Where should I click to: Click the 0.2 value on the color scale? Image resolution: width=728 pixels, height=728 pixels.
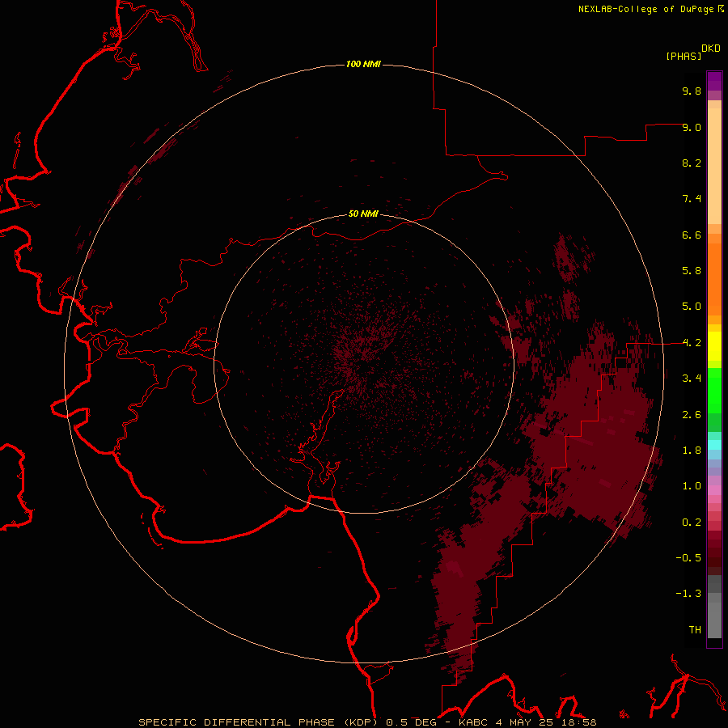click(x=692, y=523)
